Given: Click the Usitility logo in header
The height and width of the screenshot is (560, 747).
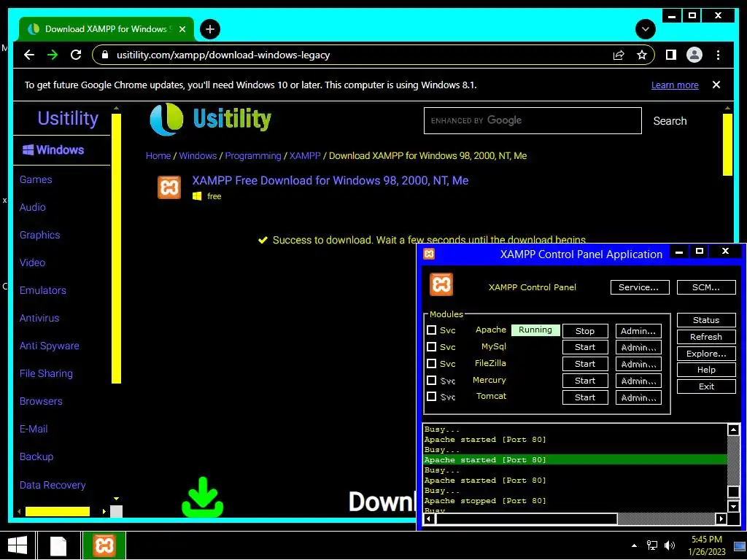Looking at the screenshot, I should pyautogui.click(x=210, y=119).
